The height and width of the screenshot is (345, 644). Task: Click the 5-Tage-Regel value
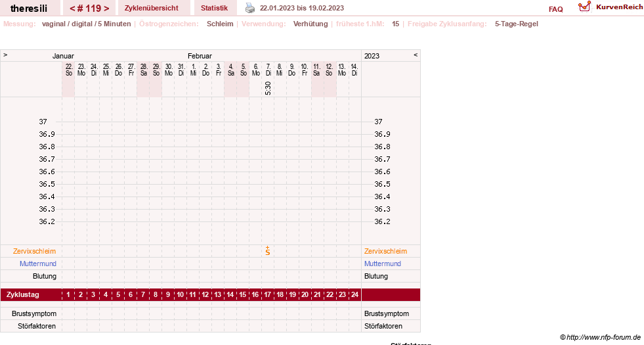[x=516, y=24]
